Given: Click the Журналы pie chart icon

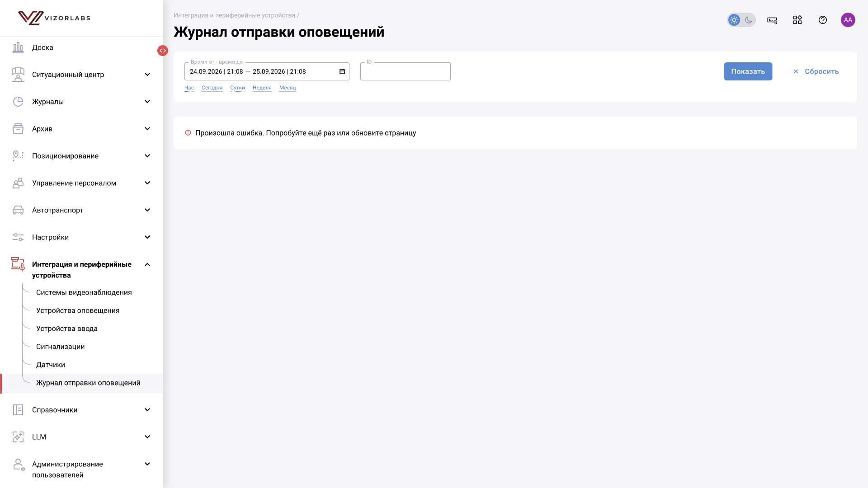Looking at the screenshot, I should (x=18, y=102).
